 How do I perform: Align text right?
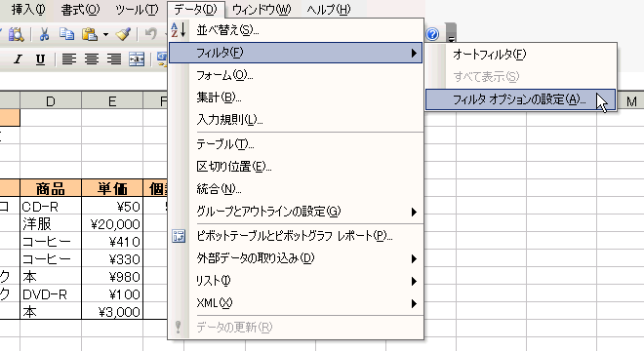[114, 59]
